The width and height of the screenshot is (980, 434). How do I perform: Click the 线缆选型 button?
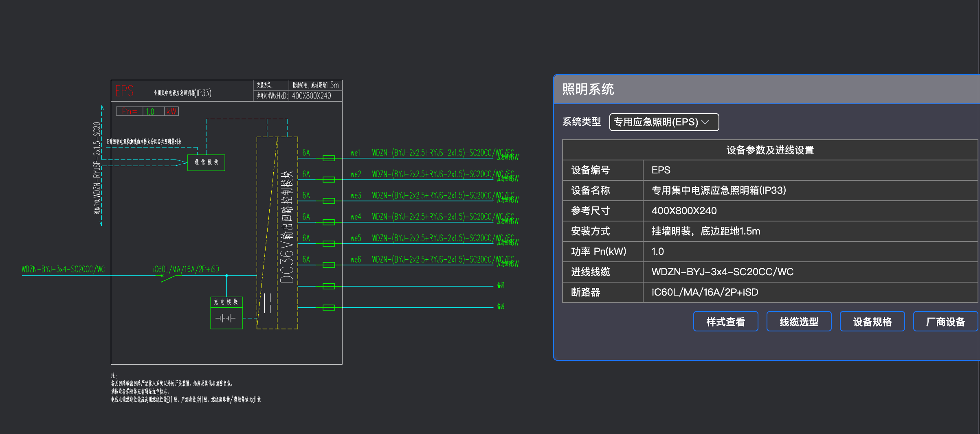point(799,321)
